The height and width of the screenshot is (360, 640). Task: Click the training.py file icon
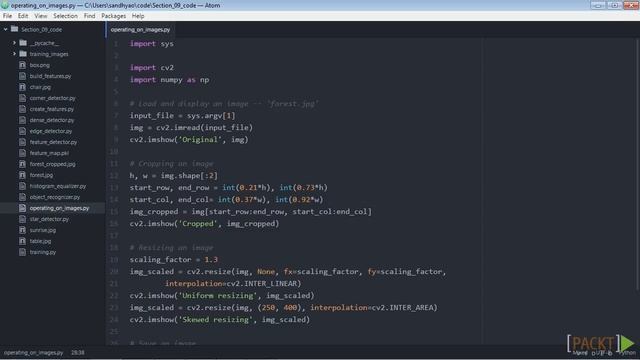point(22,252)
